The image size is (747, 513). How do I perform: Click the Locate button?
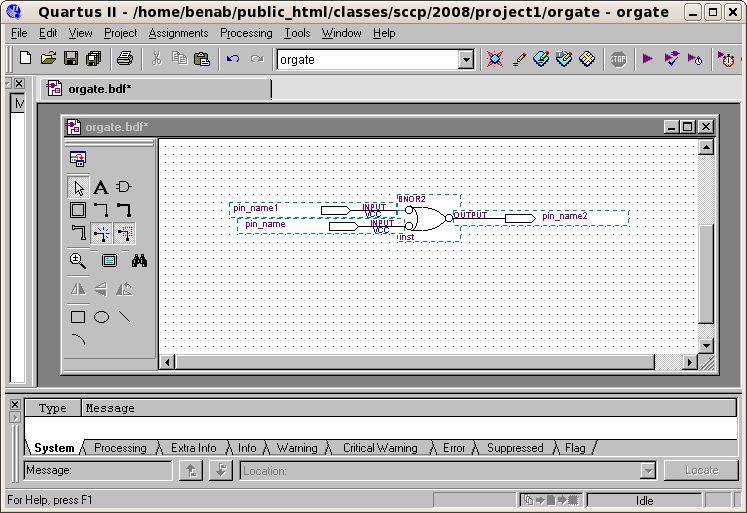701,471
